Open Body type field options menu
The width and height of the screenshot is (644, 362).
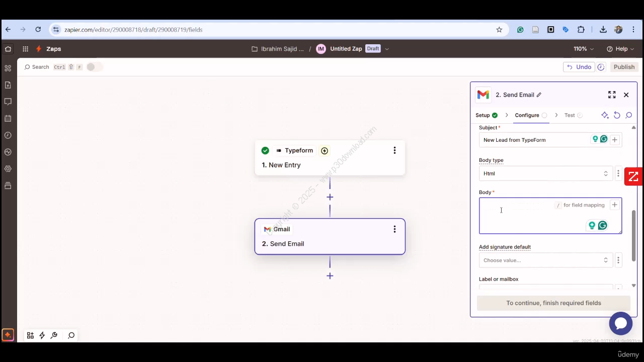[x=618, y=173]
